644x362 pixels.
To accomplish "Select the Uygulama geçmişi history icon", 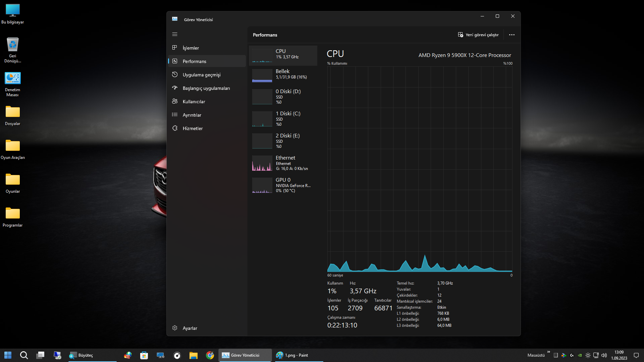I will 175,74.
